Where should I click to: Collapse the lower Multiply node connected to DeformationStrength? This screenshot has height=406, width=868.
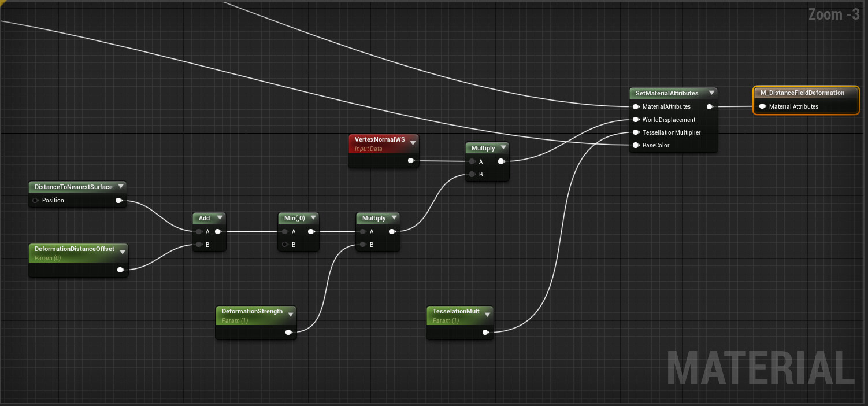[x=394, y=218]
